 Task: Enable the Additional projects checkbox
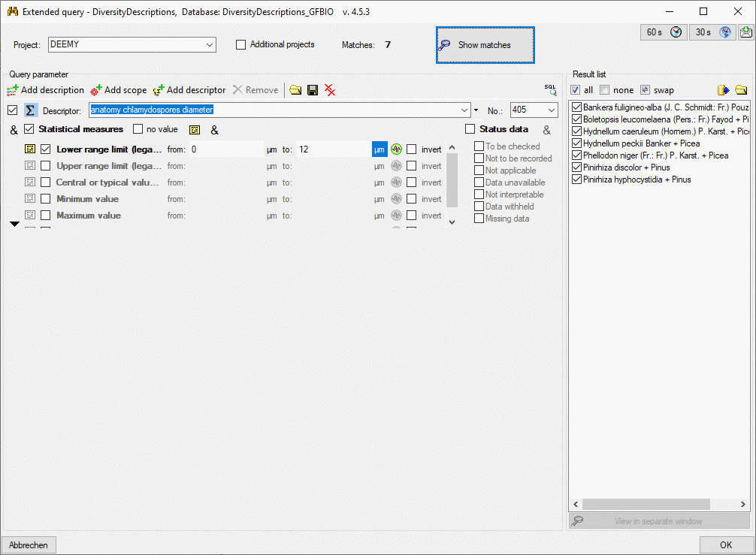pyautogui.click(x=241, y=45)
